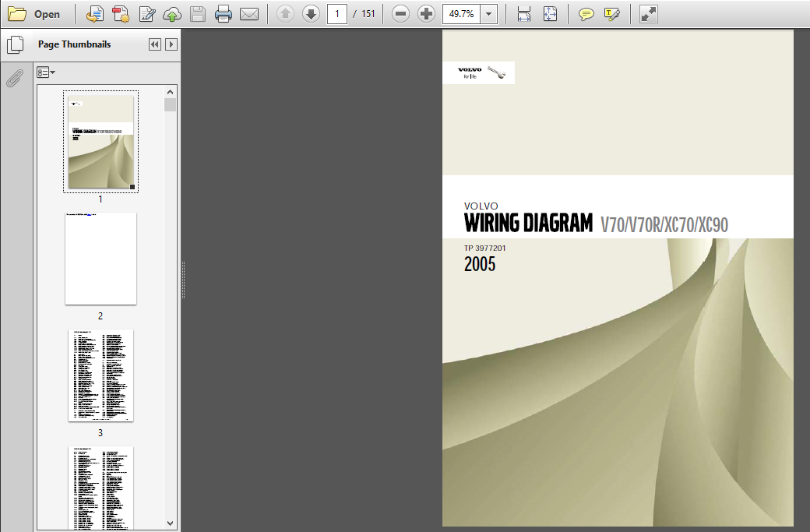Zoom out with the minus button

(x=400, y=14)
